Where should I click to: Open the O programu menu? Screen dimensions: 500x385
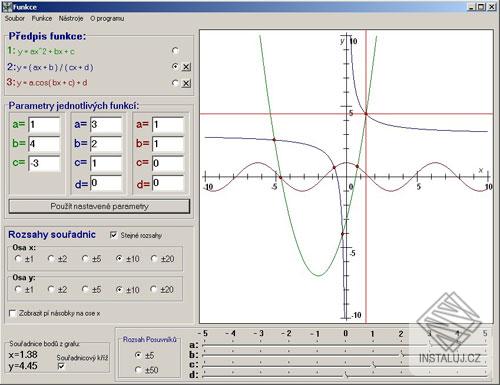tap(107, 18)
